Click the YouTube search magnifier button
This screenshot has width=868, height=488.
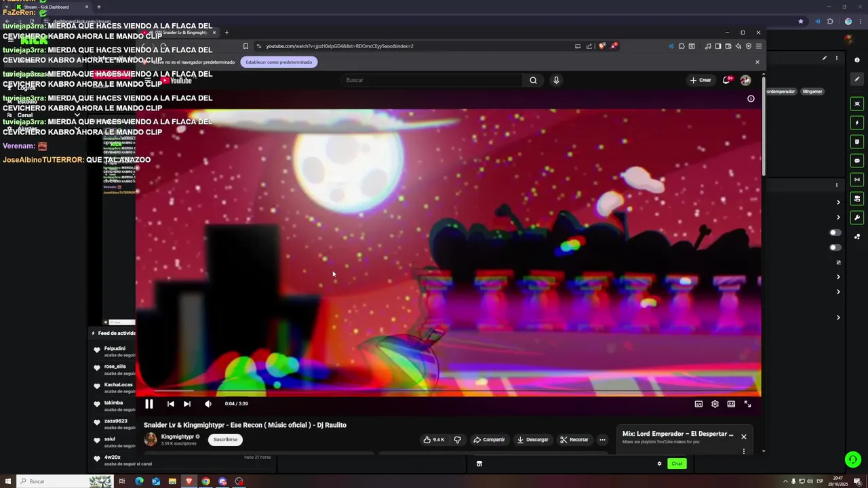(533, 80)
